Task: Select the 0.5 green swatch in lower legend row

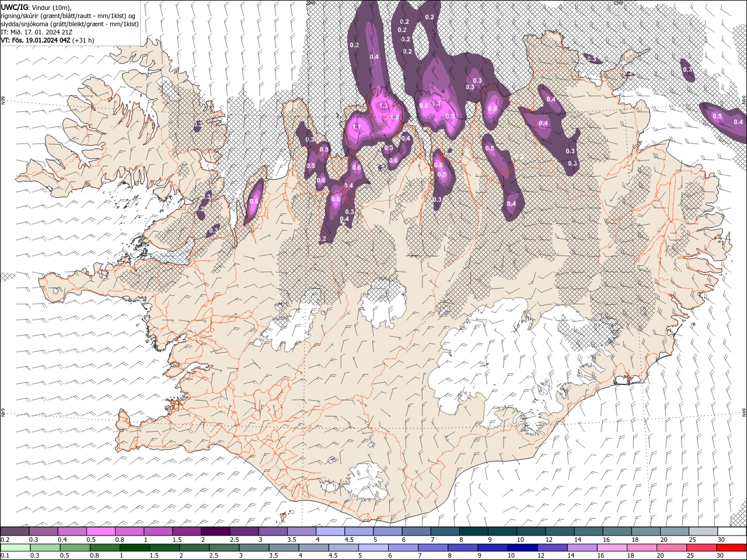Action: click(x=75, y=548)
